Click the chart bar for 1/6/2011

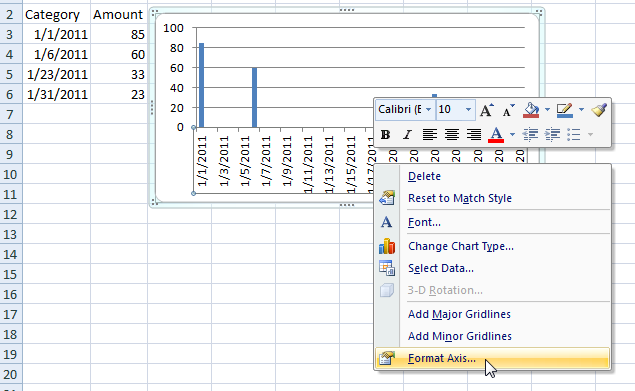click(x=254, y=98)
